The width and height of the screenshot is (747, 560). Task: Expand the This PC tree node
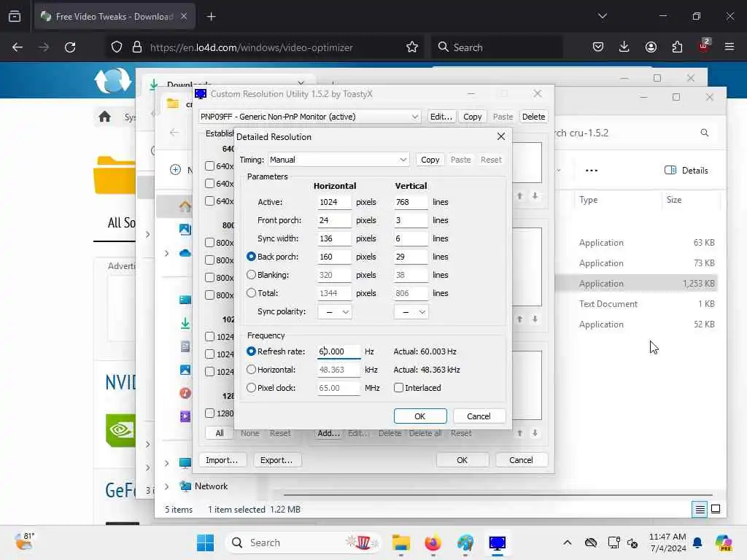(x=167, y=463)
